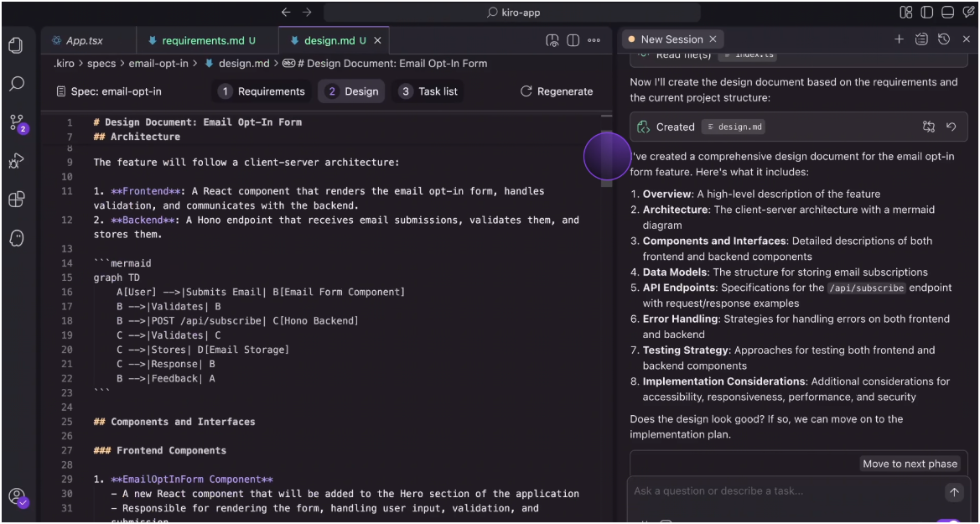Send the chat message with arrow button
This screenshot has width=980, height=524.
point(954,492)
